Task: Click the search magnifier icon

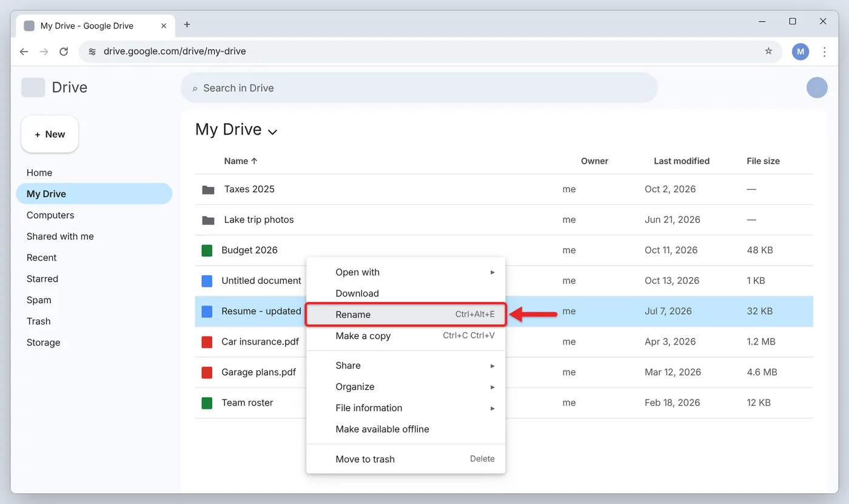Action: (195, 89)
